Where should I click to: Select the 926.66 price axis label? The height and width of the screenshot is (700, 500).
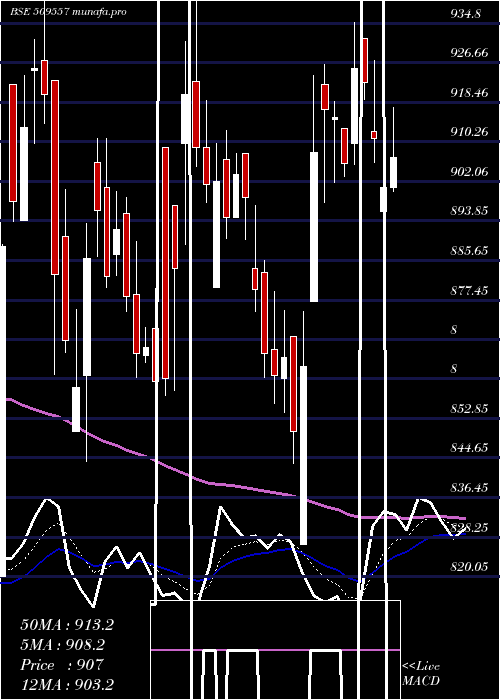tap(469, 53)
